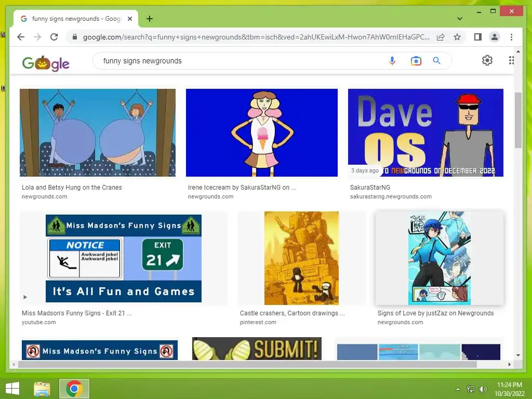Open Irene Icecream by SakuraStarNG link
Viewport: 532px width, 399px height.
242,187
